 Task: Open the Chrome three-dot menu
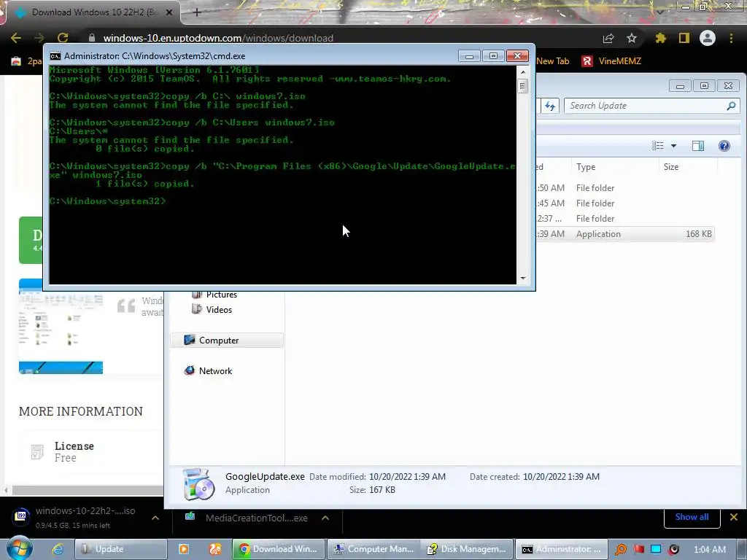pyautogui.click(x=731, y=38)
